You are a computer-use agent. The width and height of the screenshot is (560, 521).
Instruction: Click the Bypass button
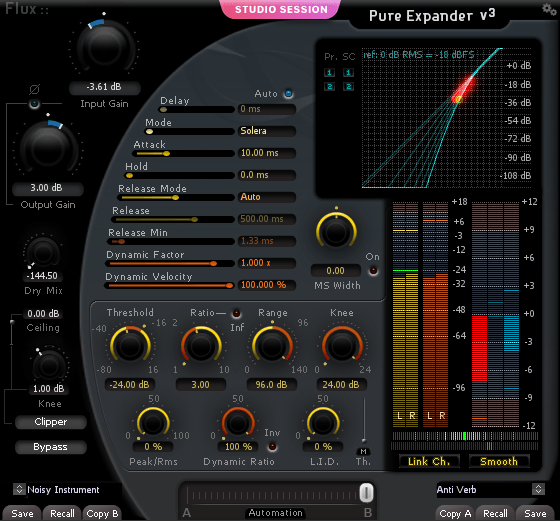tap(51, 447)
